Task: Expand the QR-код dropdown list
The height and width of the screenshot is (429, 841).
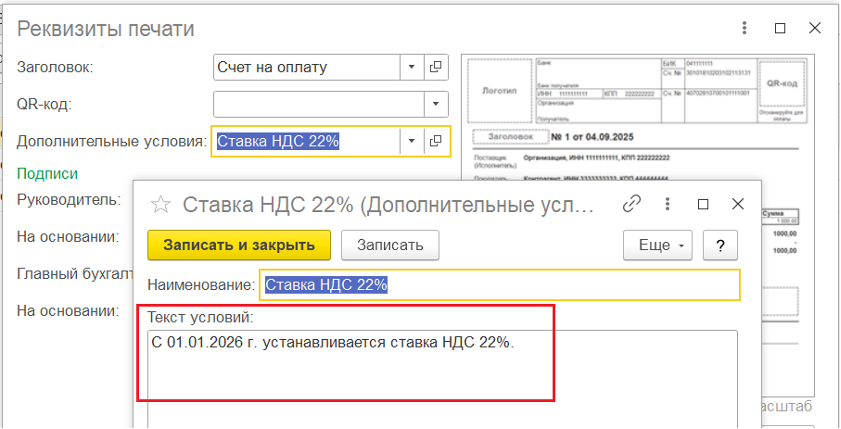Action: click(436, 104)
